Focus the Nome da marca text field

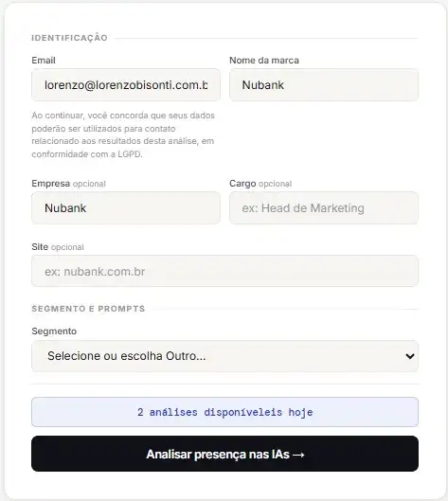[x=324, y=84]
